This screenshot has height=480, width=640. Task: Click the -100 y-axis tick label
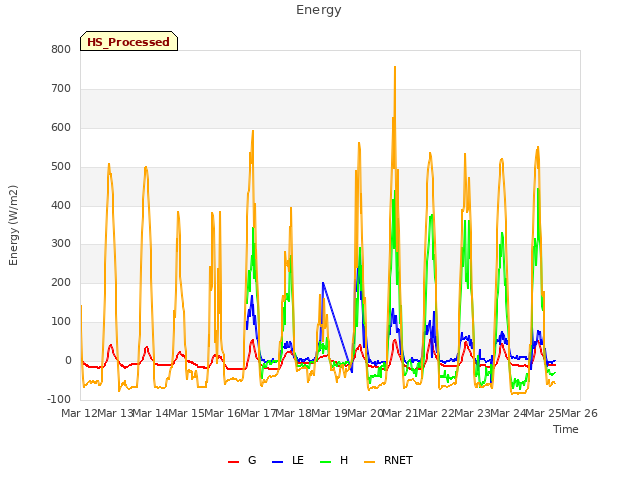click(59, 399)
